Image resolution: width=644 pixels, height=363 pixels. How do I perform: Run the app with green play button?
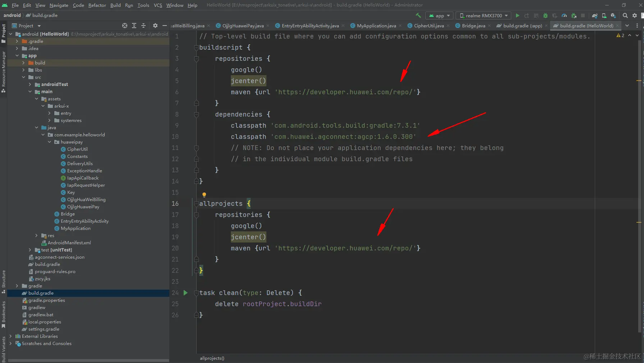tap(517, 15)
